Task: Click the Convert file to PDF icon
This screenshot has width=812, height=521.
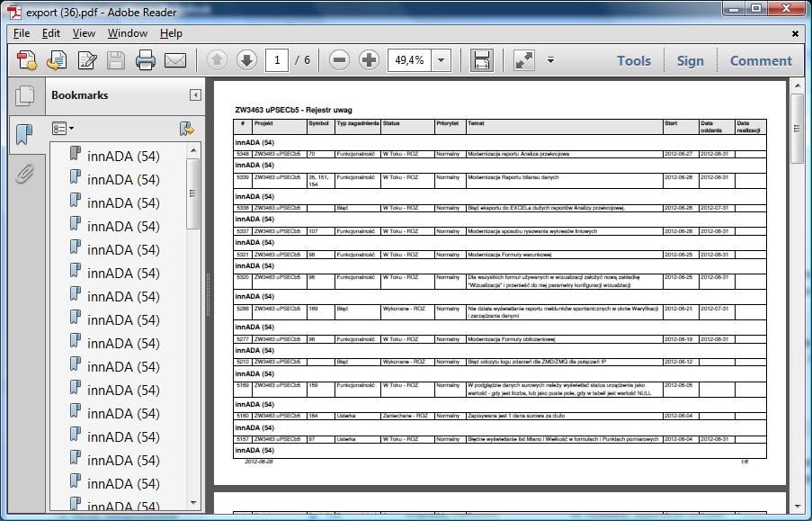Action: (x=57, y=60)
